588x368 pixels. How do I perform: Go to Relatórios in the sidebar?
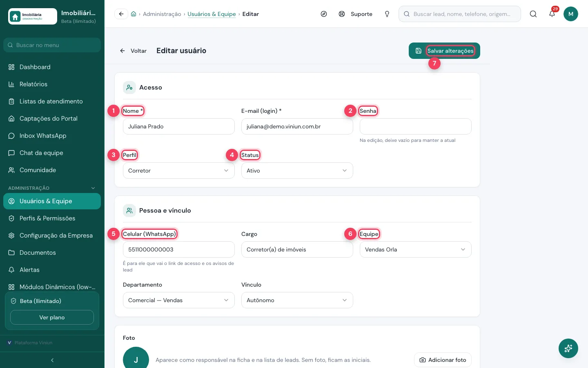tap(52, 84)
